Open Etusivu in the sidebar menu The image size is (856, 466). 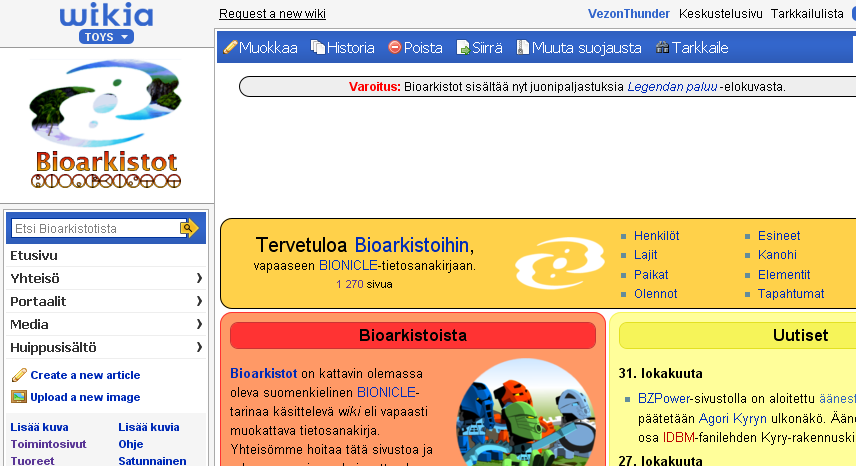(x=34, y=255)
